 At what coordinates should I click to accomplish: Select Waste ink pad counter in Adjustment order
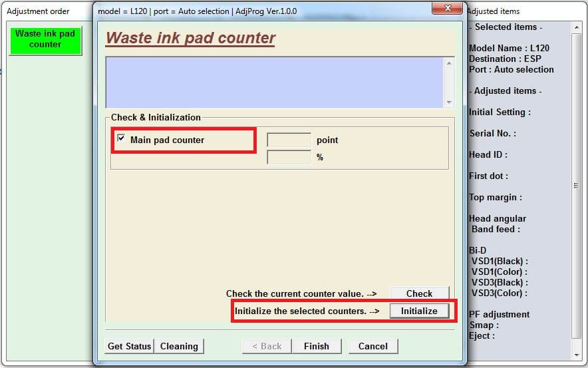click(45, 39)
